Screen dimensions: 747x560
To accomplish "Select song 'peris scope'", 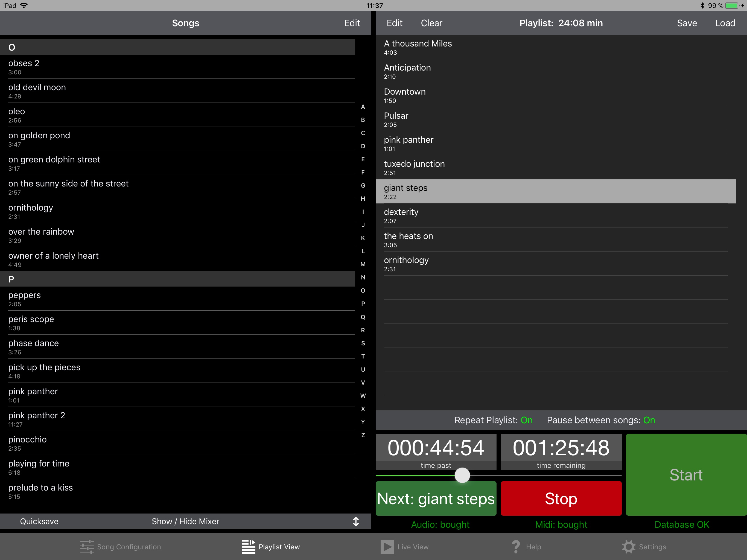I will point(177,323).
